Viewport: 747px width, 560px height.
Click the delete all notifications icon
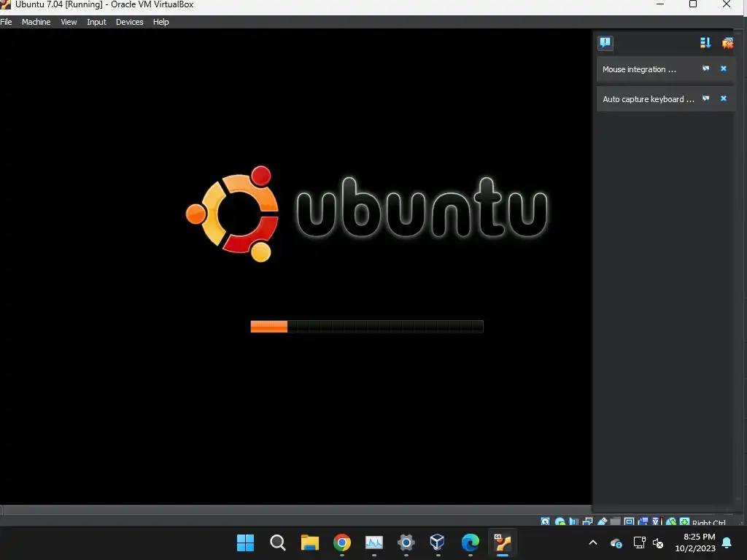tap(727, 43)
